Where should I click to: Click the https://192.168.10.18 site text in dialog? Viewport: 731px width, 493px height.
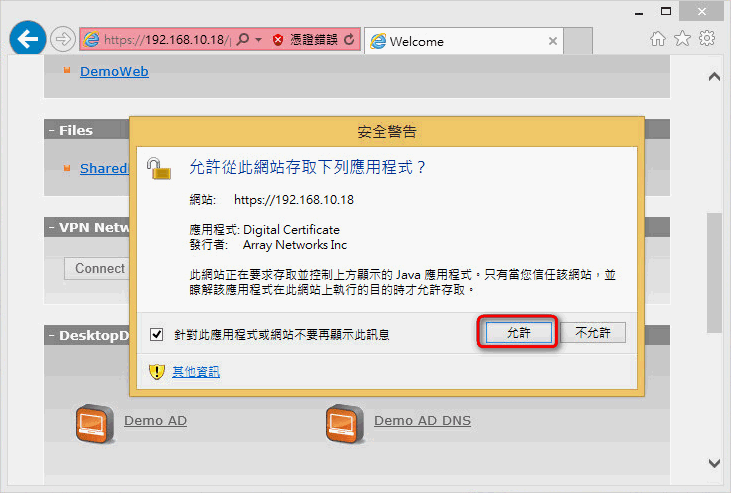tap(294, 200)
